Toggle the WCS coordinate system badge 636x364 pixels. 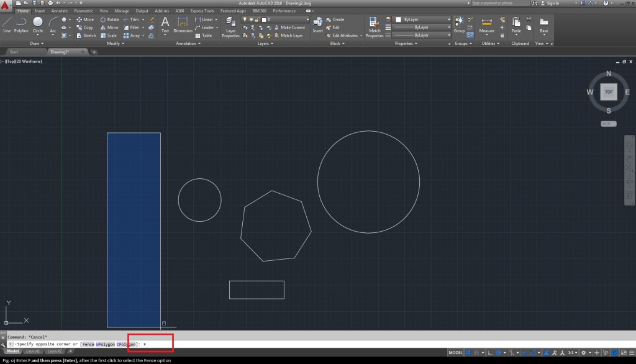tap(609, 124)
